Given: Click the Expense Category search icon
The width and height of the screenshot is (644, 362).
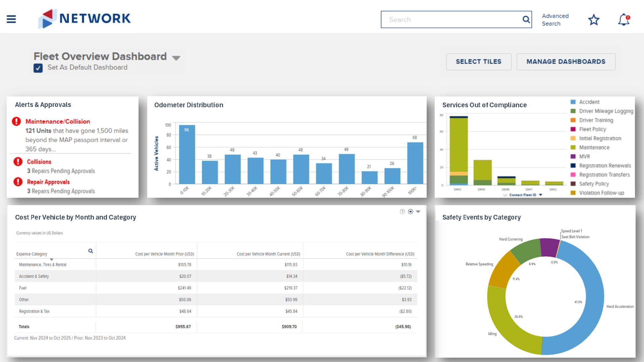Looking at the screenshot, I should 91,251.
